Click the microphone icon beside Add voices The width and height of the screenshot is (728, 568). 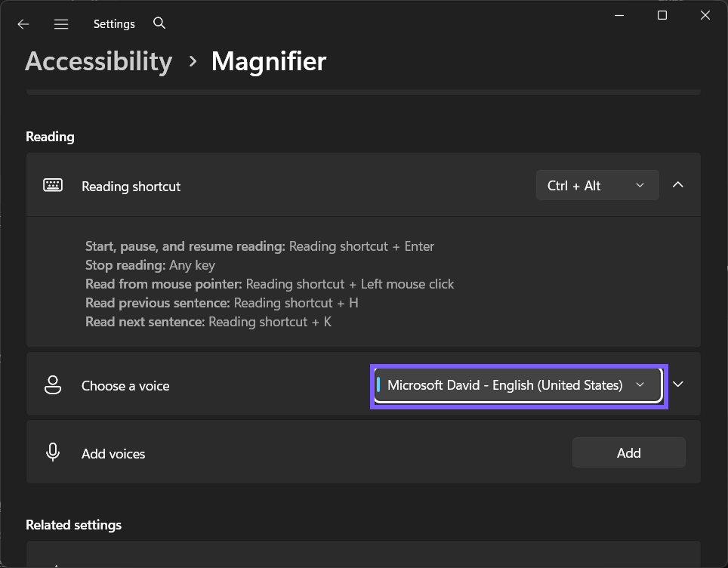pos(53,452)
